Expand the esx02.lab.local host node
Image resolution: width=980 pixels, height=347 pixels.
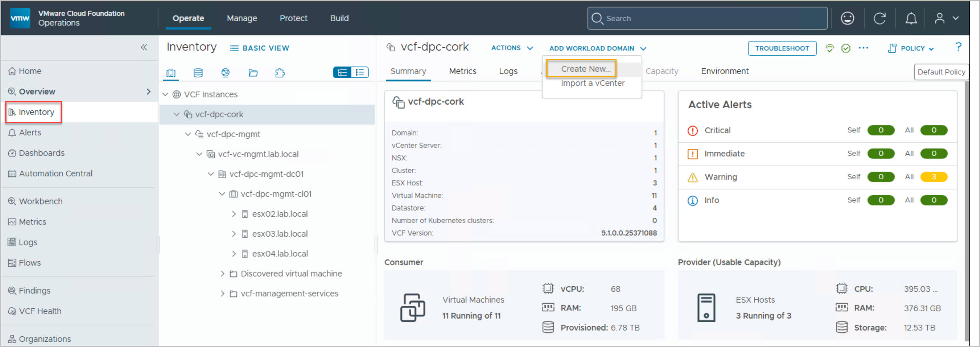tap(234, 214)
